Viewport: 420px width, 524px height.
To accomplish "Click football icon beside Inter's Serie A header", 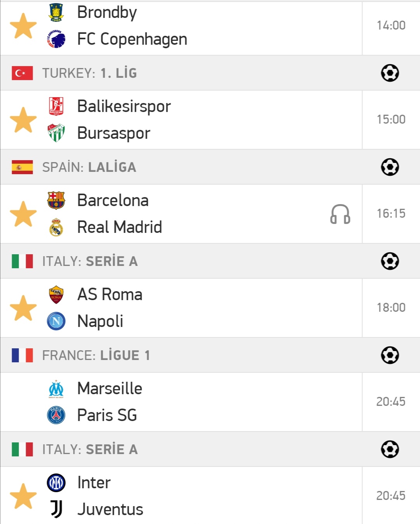I will [390, 449].
